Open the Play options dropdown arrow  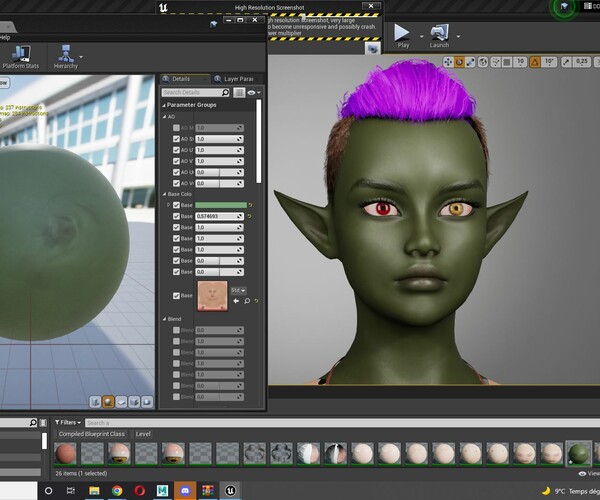click(421, 37)
